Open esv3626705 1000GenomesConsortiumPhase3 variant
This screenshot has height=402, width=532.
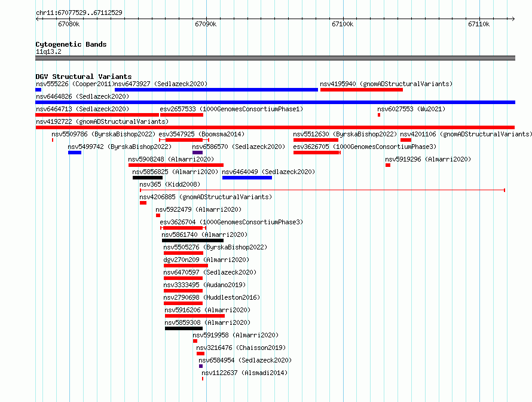tap(365, 147)
